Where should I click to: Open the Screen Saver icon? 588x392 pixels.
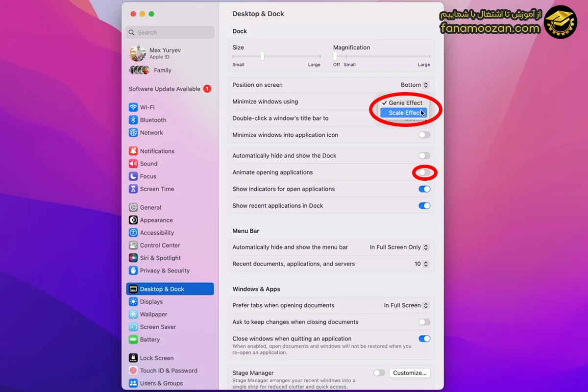pos(133,327)
